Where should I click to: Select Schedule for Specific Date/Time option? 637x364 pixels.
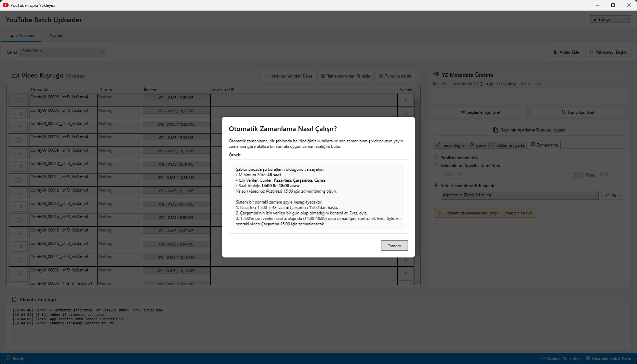point(436,165)
